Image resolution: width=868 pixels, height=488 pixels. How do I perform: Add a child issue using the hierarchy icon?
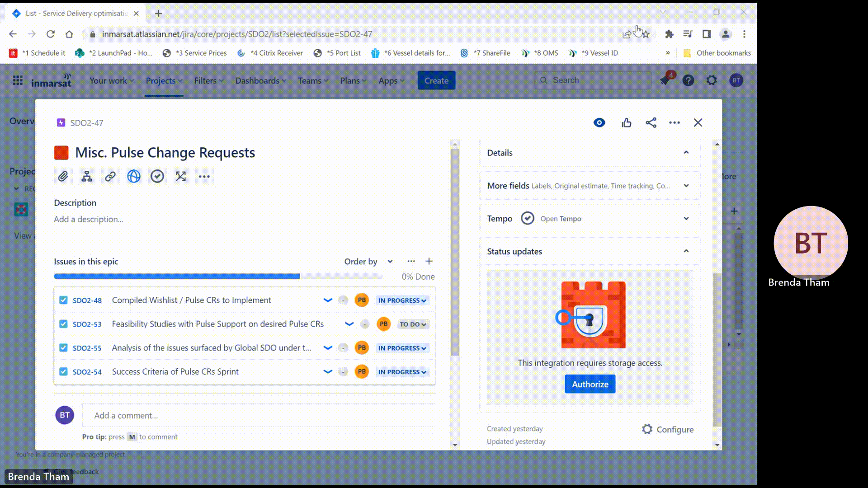pyautogui.click(x=87, y=176)
